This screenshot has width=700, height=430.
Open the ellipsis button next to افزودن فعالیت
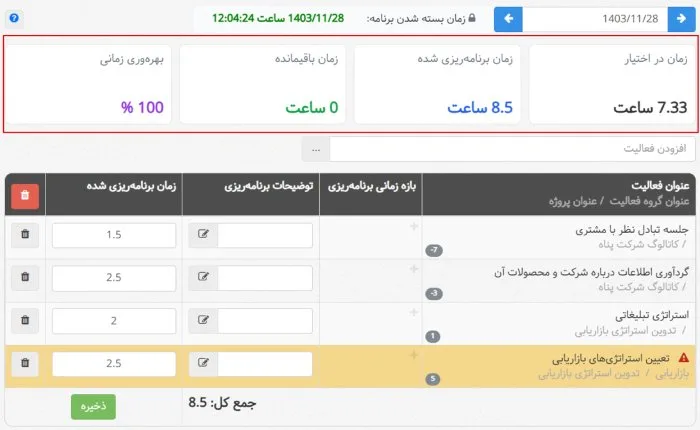(x=316, y=149)
